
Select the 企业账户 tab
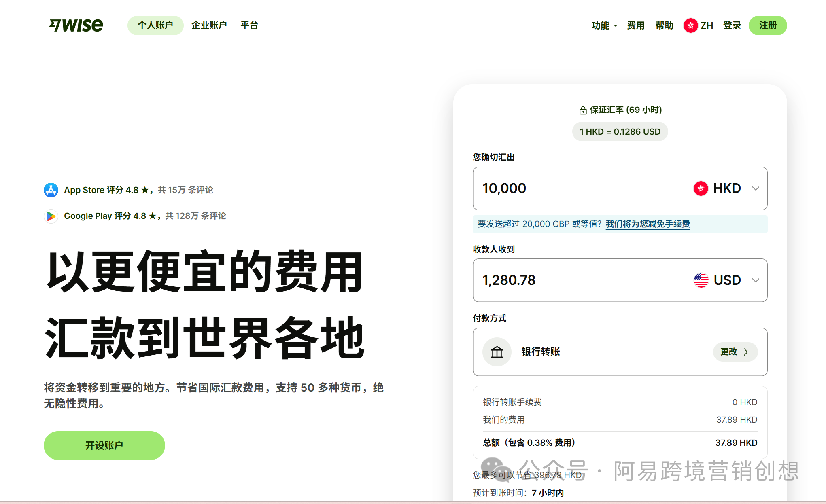pos(209,25)
